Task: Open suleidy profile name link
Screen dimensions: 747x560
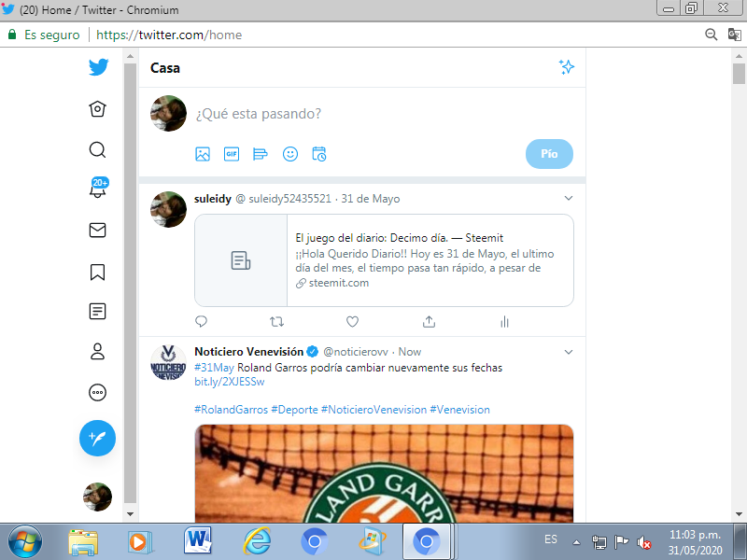Action: 213,199
